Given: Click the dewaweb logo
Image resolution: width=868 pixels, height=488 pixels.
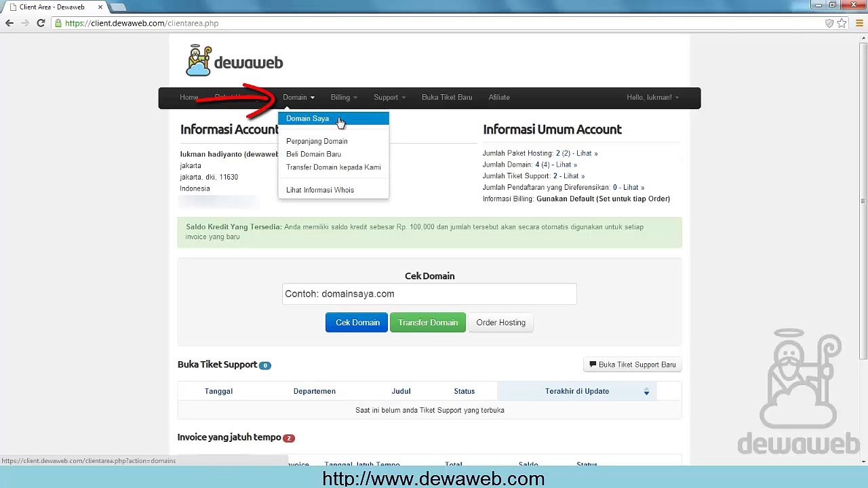Looking at the screenshot, I should click(234, 62).
